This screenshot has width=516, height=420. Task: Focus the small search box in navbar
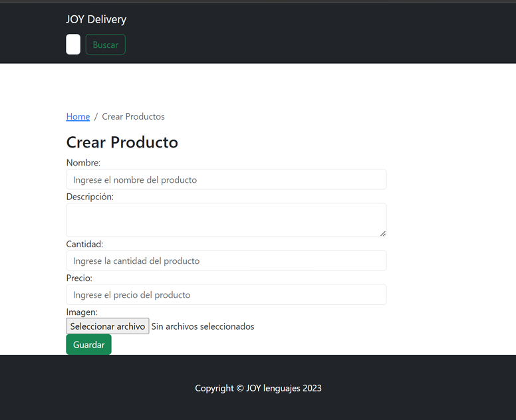point(73,45)
